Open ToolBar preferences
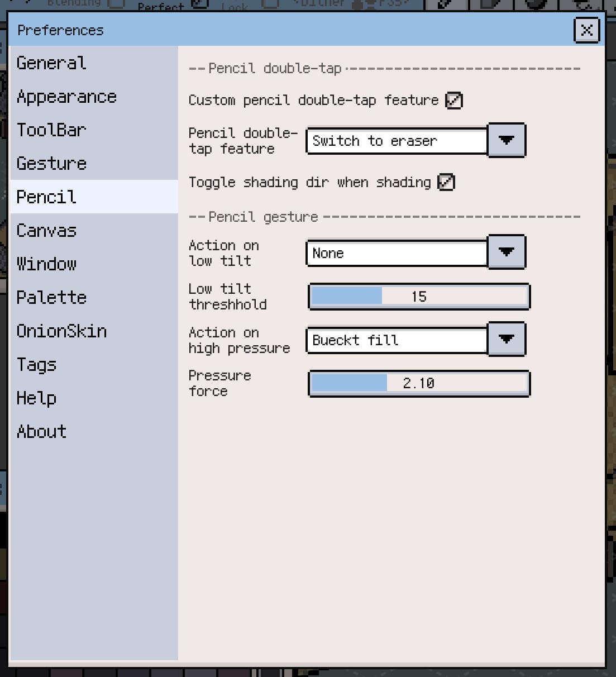Screen dimensions: 616x677 coord(51,130)
